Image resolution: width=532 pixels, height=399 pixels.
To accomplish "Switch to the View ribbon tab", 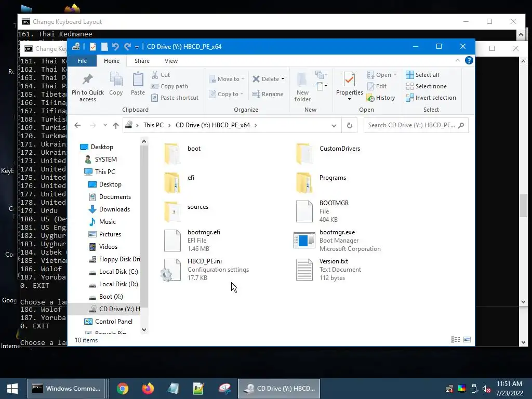I will [171, 61].
